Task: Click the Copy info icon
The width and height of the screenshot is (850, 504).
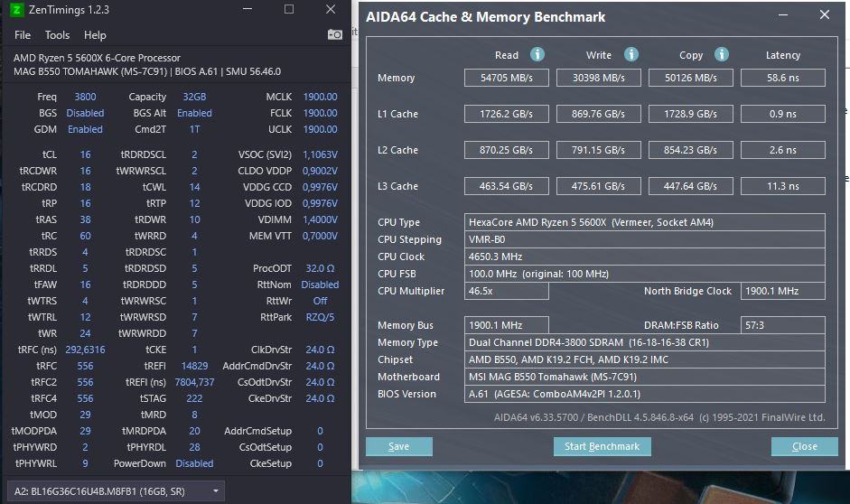Action: pos(721,54)
